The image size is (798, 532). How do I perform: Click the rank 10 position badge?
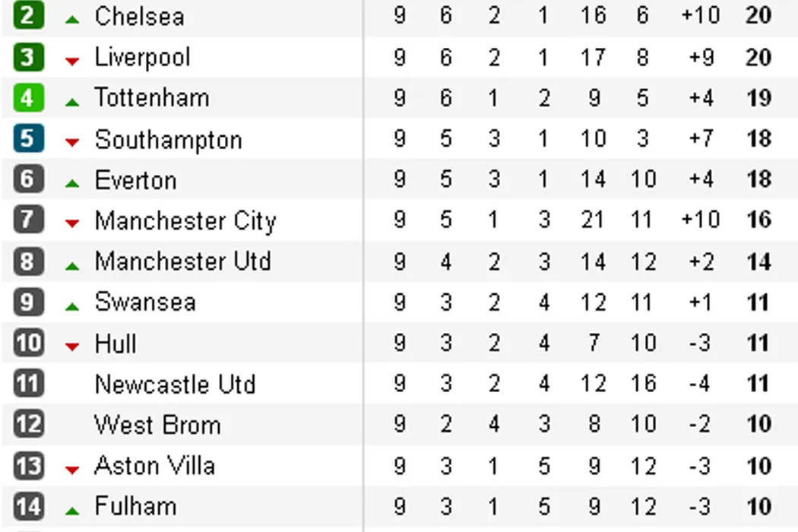[x=28, y=343]
